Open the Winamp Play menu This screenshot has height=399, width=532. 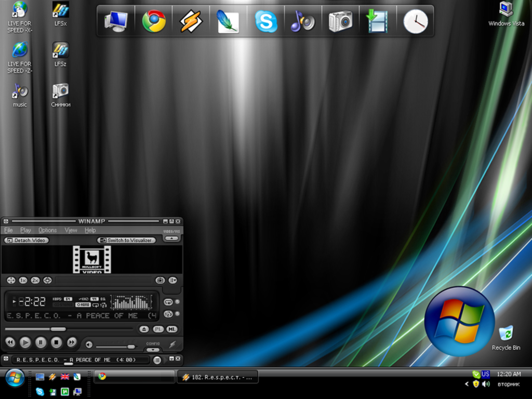[x=25, y=230]
